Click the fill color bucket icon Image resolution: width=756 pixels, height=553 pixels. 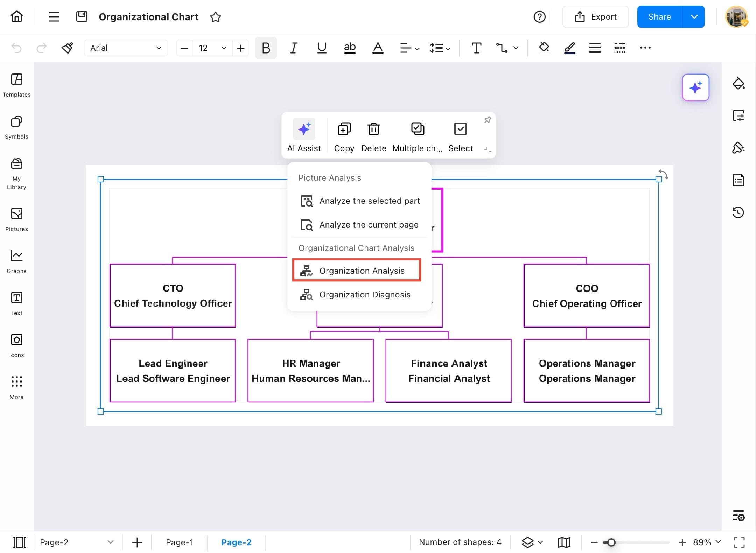[x=544, y=48]
